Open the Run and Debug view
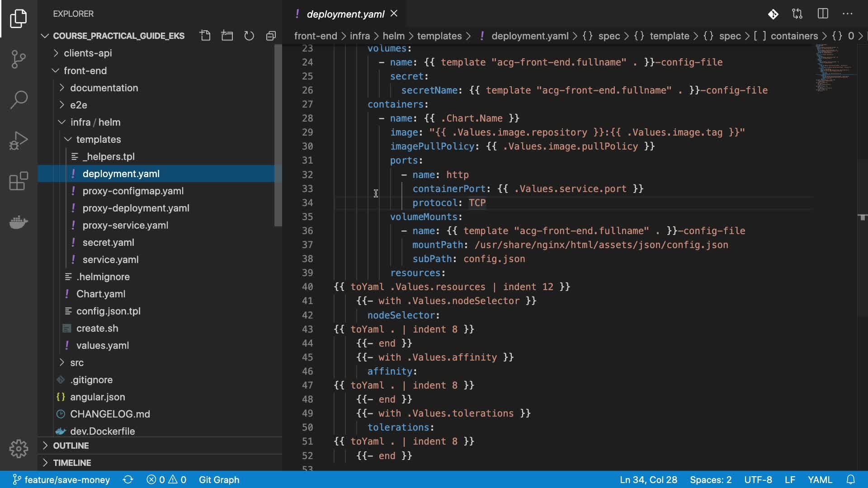Screen dimensions: 868x488 coord(19,141)
